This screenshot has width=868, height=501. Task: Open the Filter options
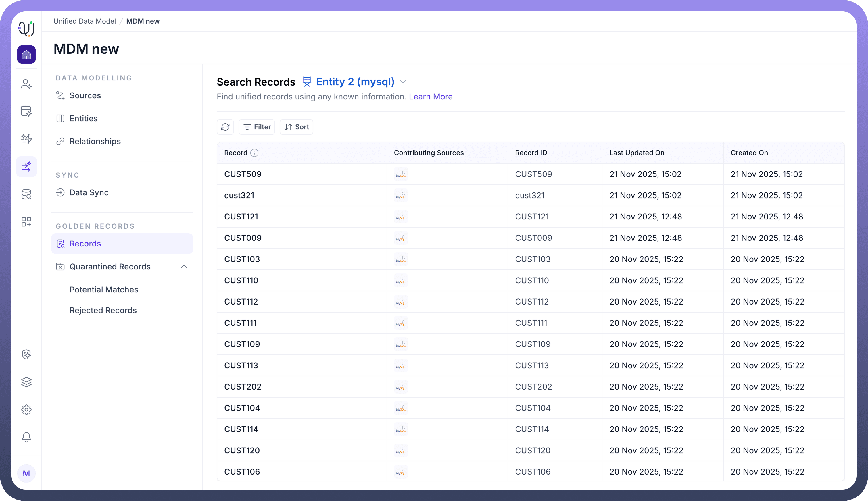pos(257,127)
